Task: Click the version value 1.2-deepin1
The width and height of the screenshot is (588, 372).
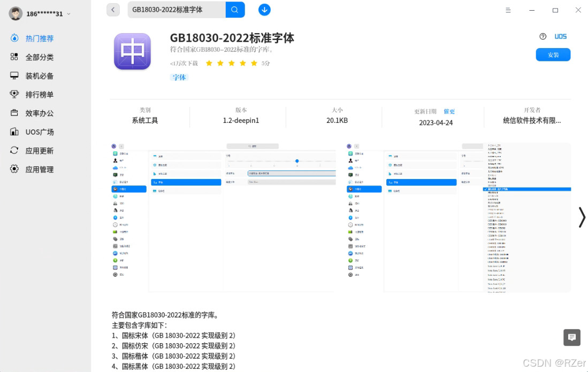Action: coord(241,121)
